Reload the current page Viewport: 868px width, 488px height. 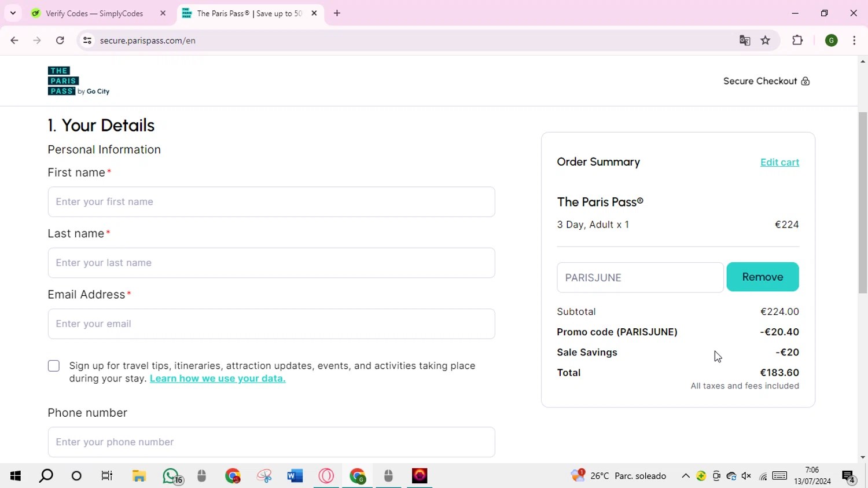click(x=60, y=41)
